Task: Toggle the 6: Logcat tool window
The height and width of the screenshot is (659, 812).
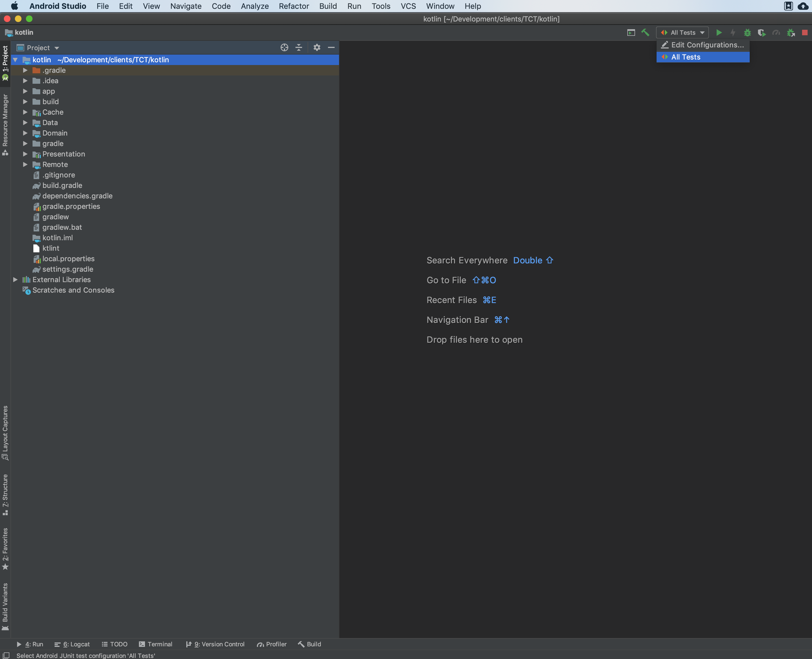Action: tap(72, 644)
